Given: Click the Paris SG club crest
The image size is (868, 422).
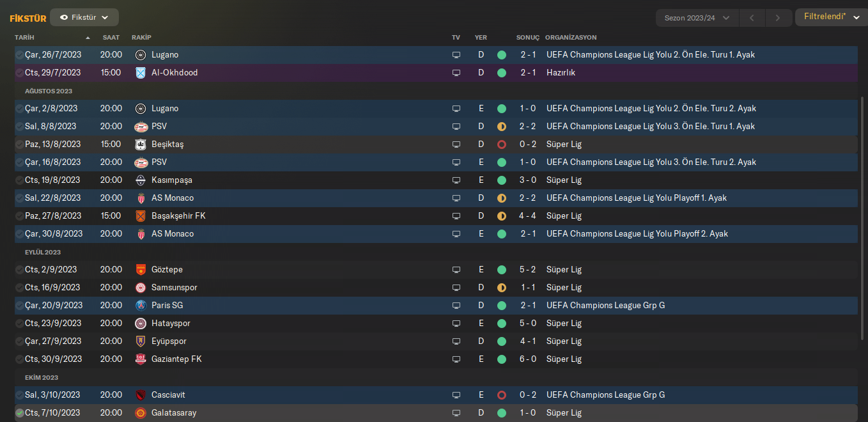Looking at the screenshot, I should coord(141,306).
